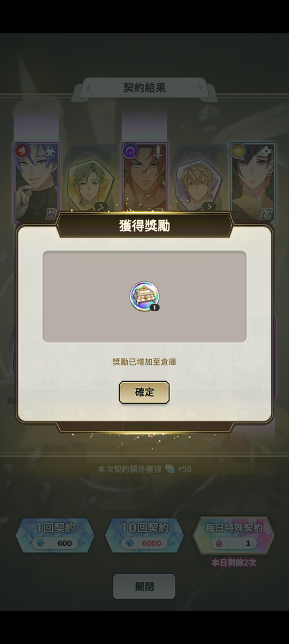This screenshot has height=644, width=289.
Task: Click the feather icon beside +50
Action: click(169, 469)
